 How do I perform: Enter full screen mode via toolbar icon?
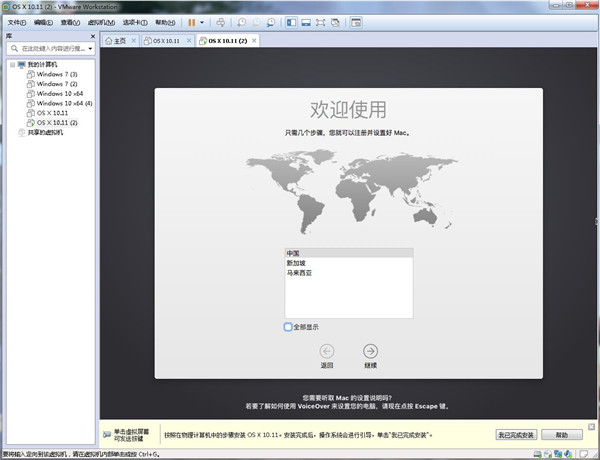click(x=320, y=23)
